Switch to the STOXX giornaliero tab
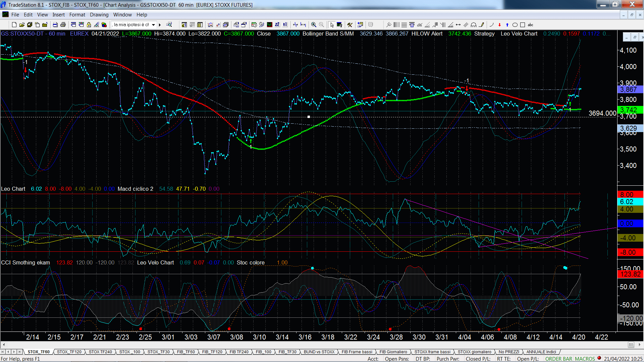Screen dimensions: 644x362 point(474,352)
